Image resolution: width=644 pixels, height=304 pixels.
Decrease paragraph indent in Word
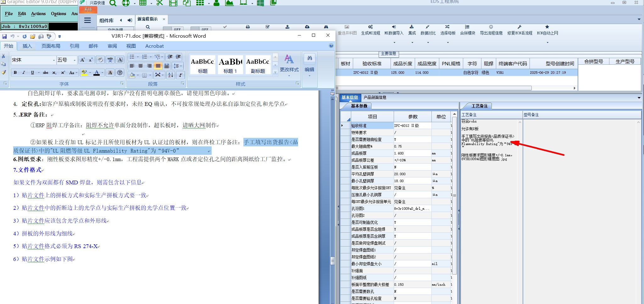click(x=170, y=57)
